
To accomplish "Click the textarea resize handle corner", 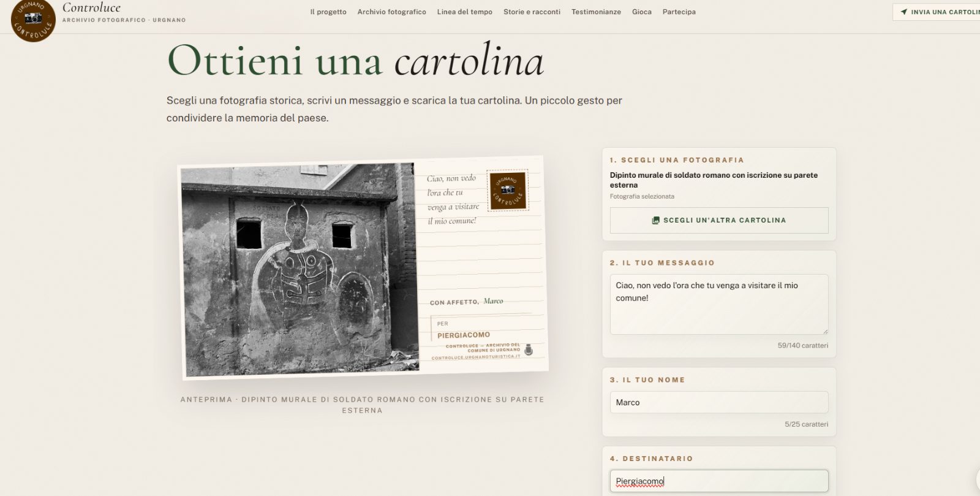I will (824, 330).
